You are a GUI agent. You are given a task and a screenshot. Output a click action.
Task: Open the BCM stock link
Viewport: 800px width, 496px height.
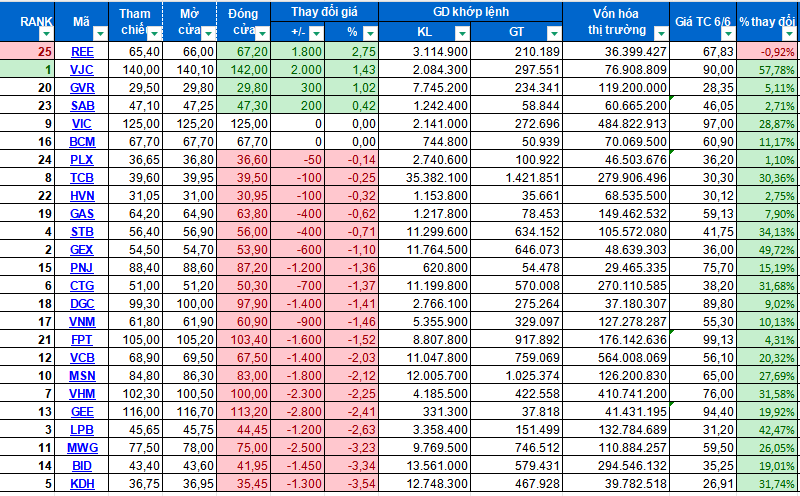[x=82, y=142]
